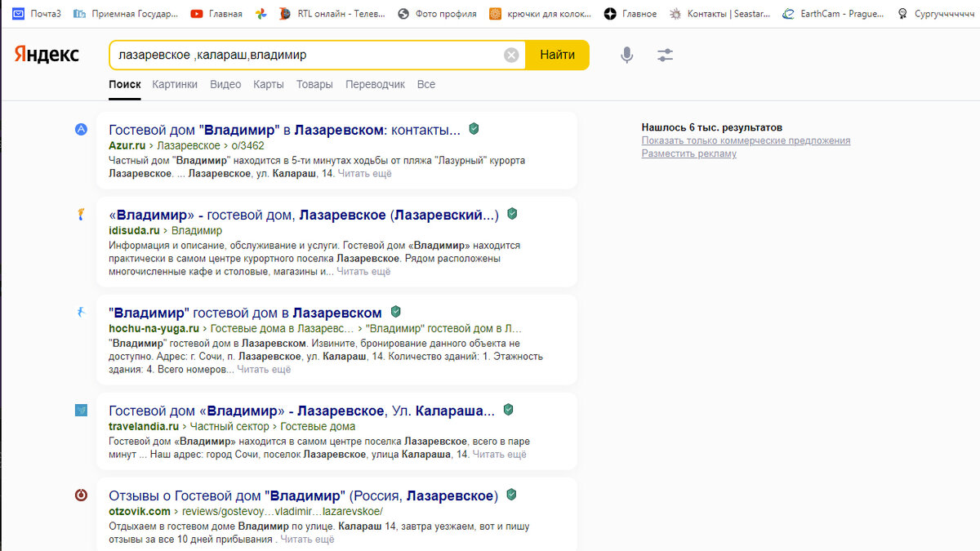Click verified shield on otzovik.com result
980x551 pixels.
pyautogui.click(x=511, y=495)
